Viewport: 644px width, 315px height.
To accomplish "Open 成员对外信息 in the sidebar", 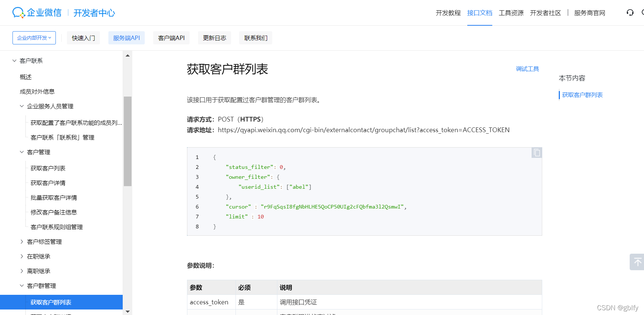I will point(37,91).
